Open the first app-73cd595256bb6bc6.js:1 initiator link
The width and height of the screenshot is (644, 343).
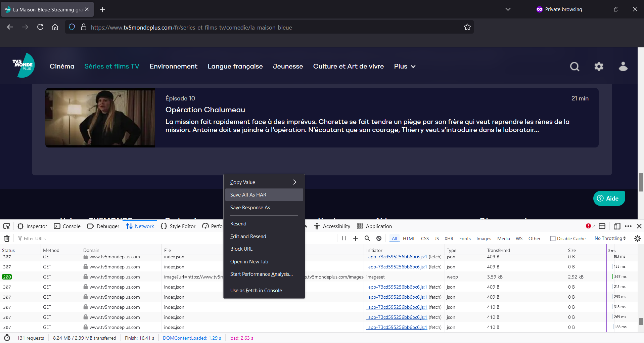pos(397,257)
